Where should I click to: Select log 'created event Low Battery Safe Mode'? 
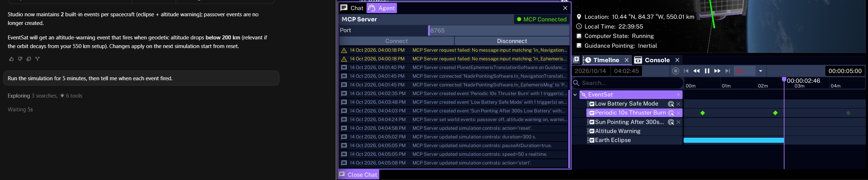click(x=453, y=102)
